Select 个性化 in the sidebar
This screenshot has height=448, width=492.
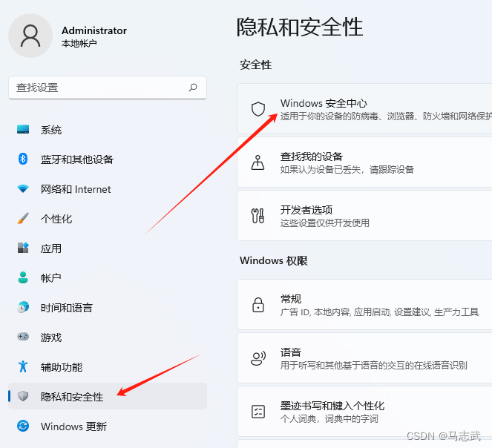pyautogui.click(x=108, y=218)
